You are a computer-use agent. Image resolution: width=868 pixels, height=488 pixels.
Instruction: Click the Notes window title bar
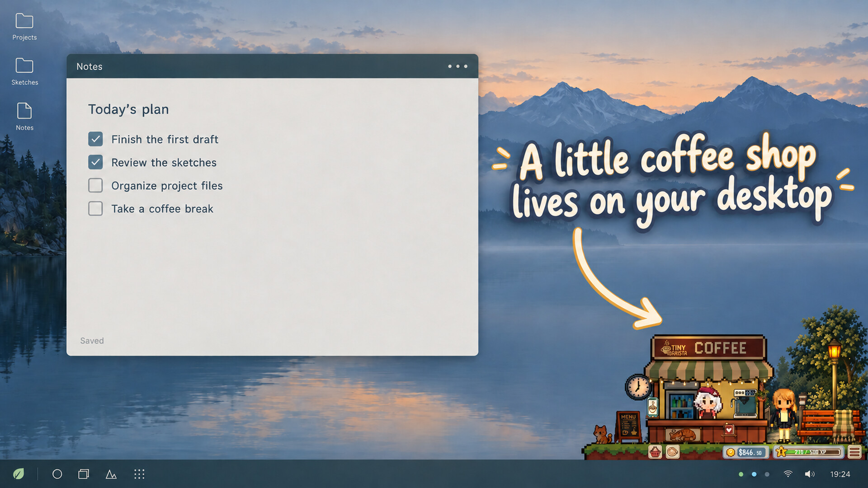(272, 66)
